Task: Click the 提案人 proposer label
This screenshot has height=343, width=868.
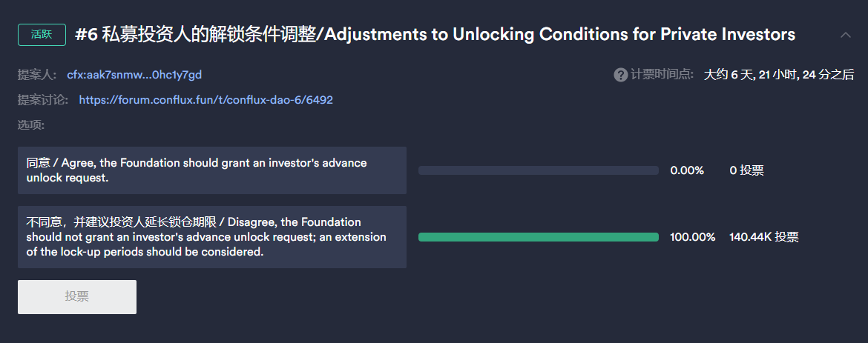Action: [x=37, y=75]
